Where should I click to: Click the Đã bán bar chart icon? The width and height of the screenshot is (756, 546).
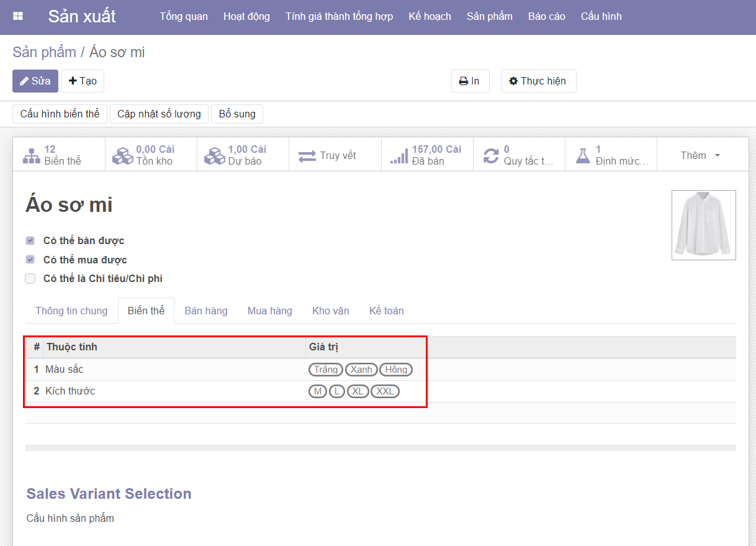(x=398, y=155)
